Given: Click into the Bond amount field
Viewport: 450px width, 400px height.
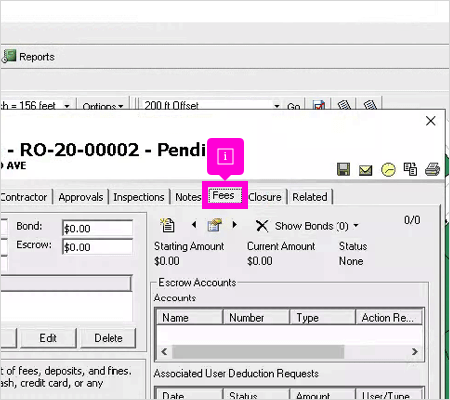Looking at the screenshot, I should point(97,228).
